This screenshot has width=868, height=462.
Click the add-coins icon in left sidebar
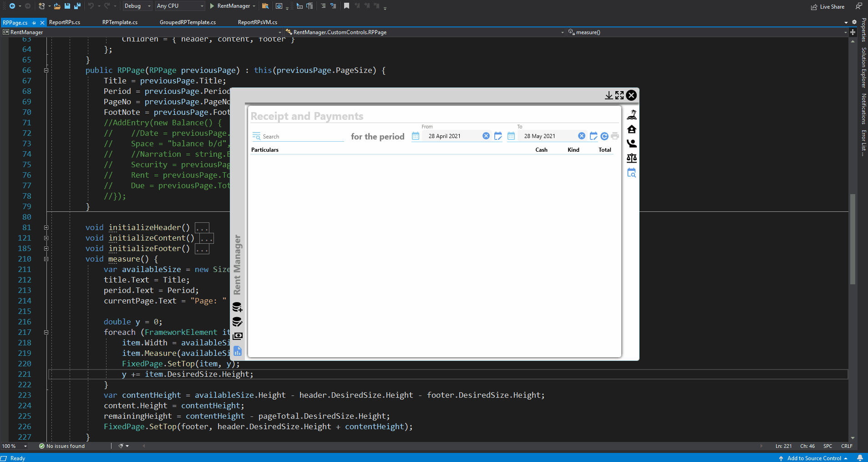click(238, 307)
